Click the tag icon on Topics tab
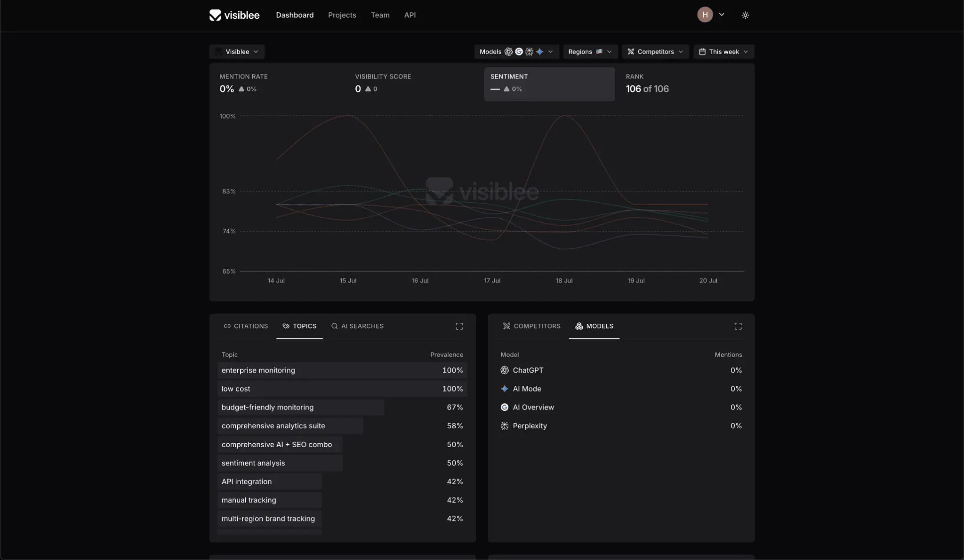964x560 pixels. 286,326
